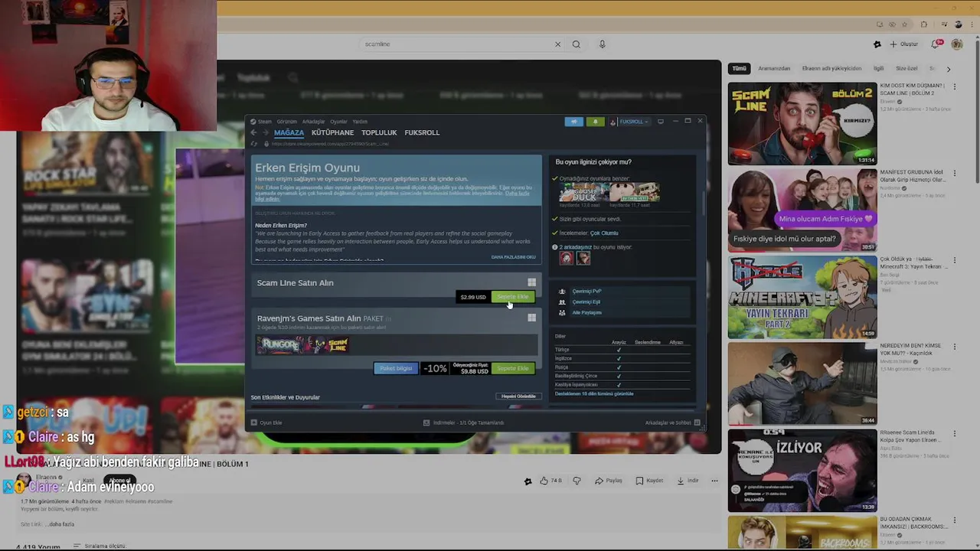This screenshot has height=551, width=980.
Task: Click the Çevrimiçi PvP tag
Action: tap(586, 292)
